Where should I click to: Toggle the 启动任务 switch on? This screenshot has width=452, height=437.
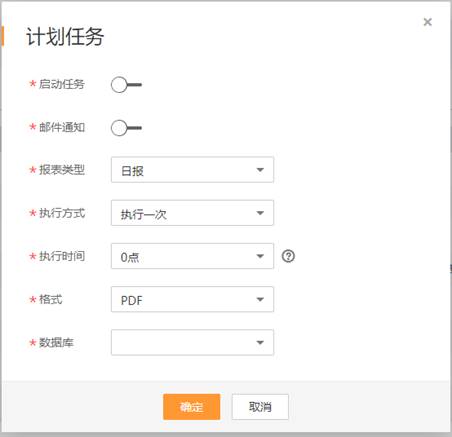click(126, 85)
